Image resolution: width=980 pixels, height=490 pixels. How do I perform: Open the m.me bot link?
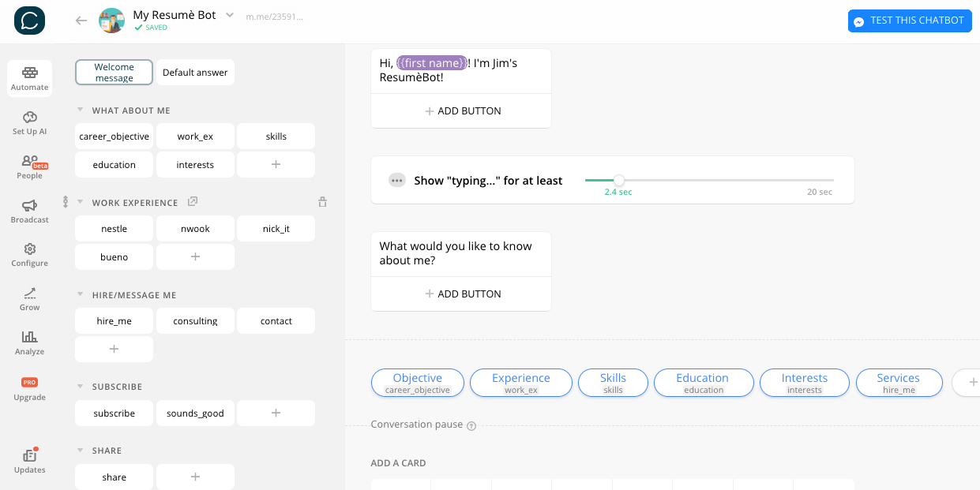tap(274, 16)
